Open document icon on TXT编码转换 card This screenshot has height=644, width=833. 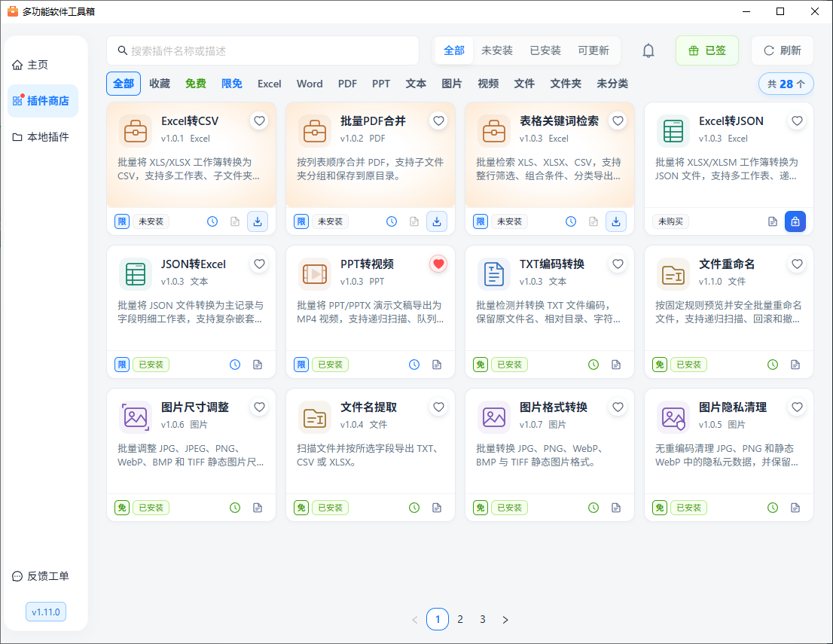[x=616, y=365]
